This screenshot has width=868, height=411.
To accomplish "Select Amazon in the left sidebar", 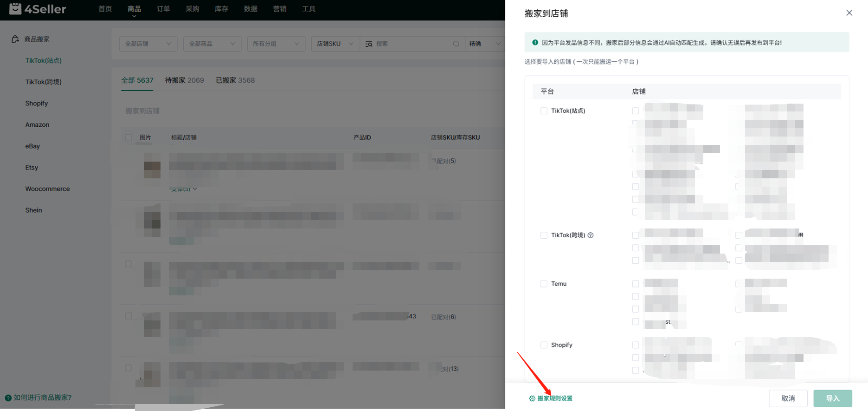I will [37, 125].
